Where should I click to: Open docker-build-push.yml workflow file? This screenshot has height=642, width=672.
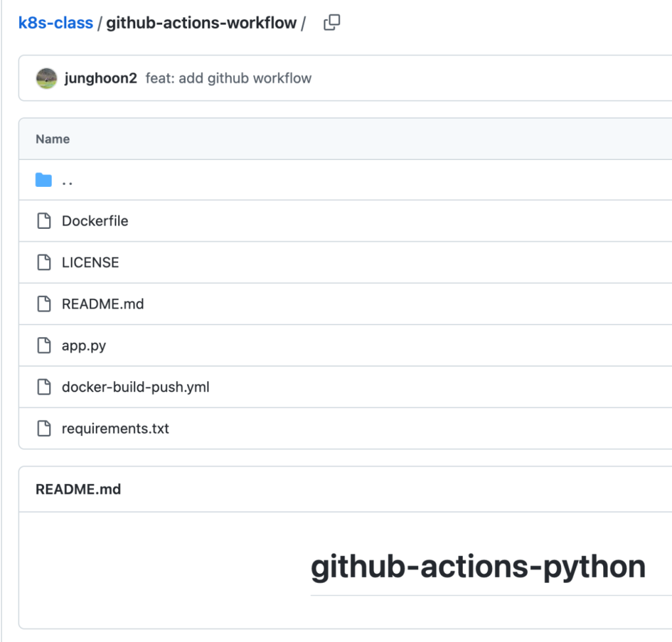pos(135,387)
